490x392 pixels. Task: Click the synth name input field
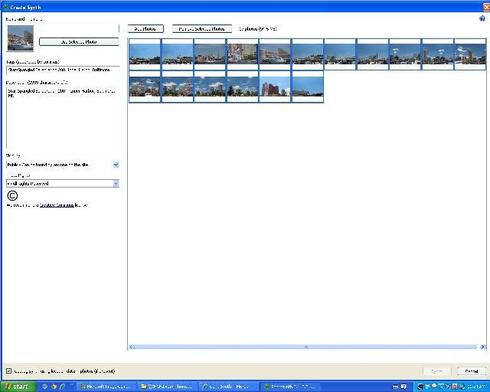(63, 70)
